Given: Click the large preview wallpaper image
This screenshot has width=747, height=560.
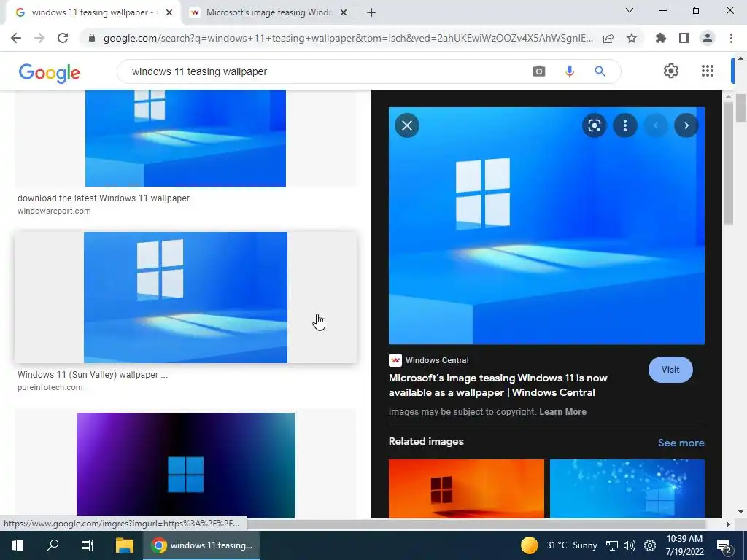Looking at the screenshot, I should coord(546,226).
